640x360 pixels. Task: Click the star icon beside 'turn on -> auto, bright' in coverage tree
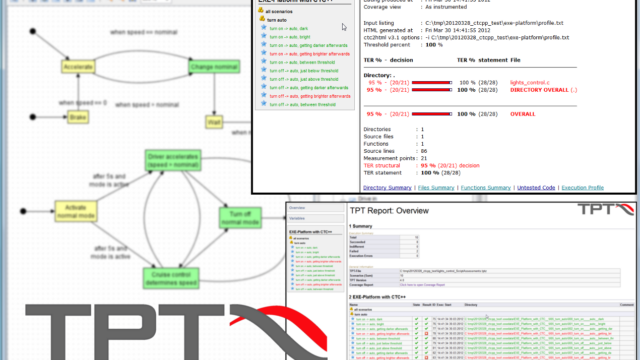coord(264,36)
